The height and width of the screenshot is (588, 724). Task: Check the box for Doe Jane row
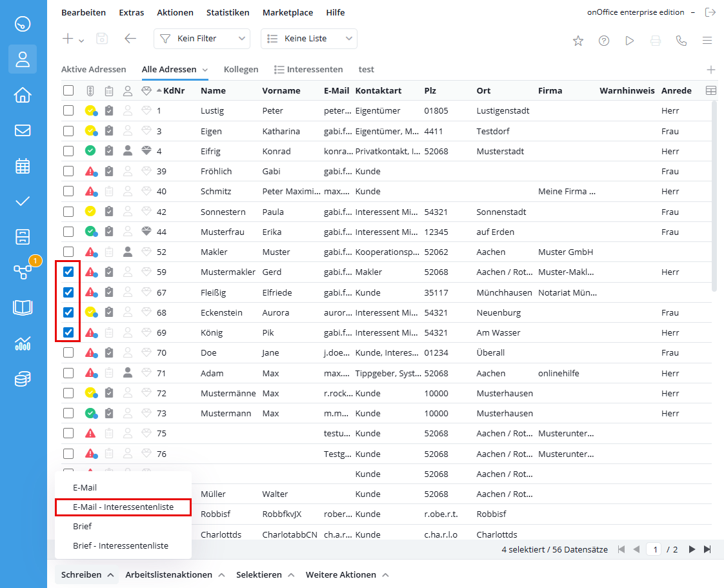(x=68, y=352)
